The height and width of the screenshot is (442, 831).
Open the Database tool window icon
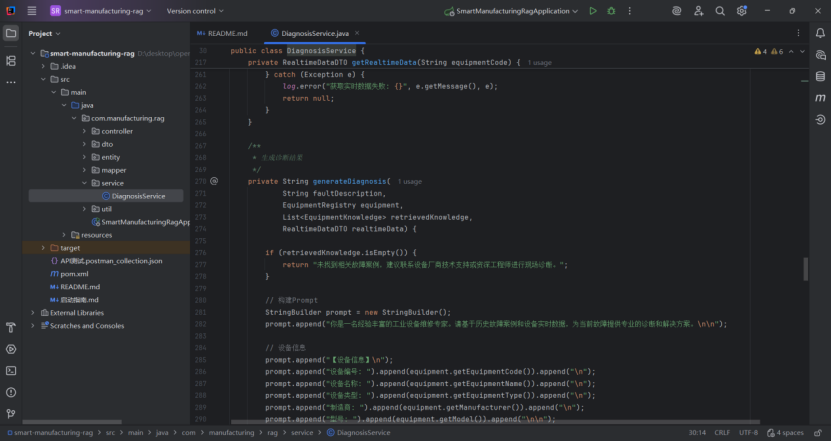coord(820,76)
